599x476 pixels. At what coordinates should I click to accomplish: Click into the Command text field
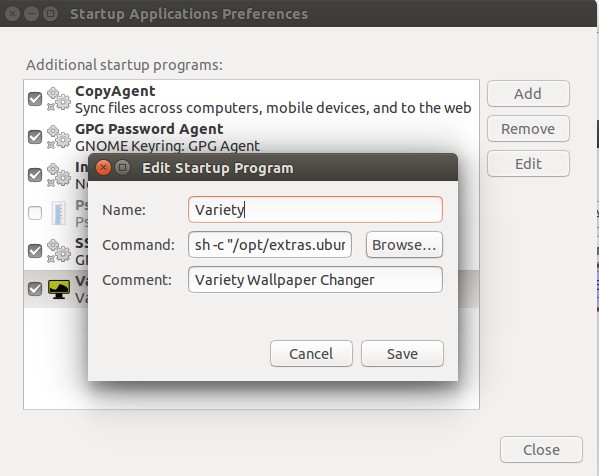tap(270, 244)
